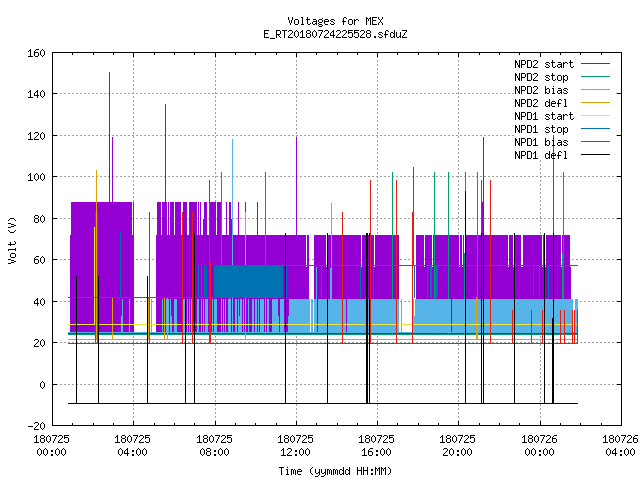Click the y-axis tick value 160
The image size is (640, 480).
[36, 53]
